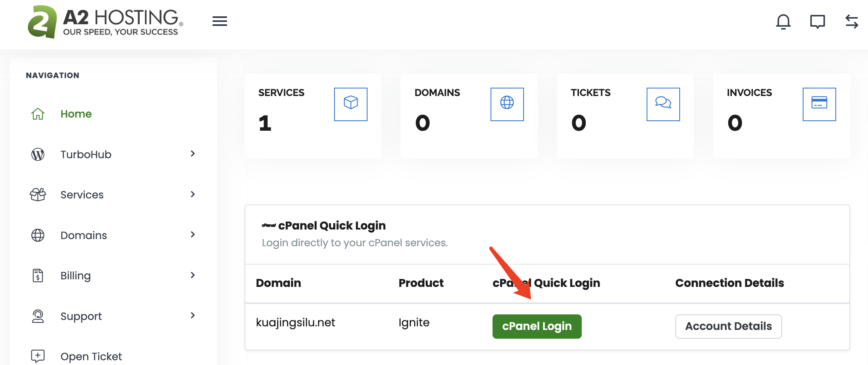Expand the Support menu chevron
Screen dimensions: 868x365
[193, 315]
